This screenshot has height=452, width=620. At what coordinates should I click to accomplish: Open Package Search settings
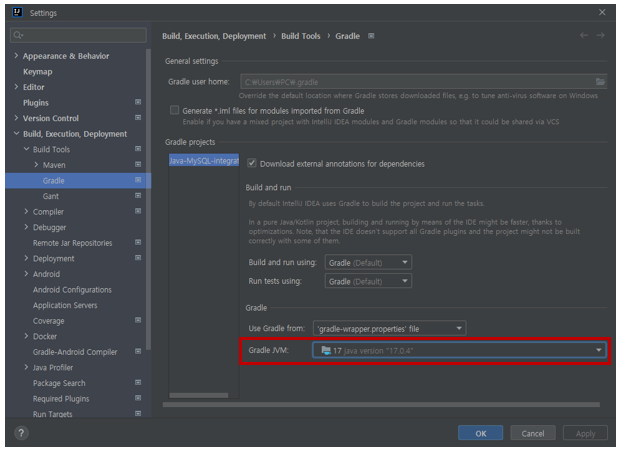(59, 383)
